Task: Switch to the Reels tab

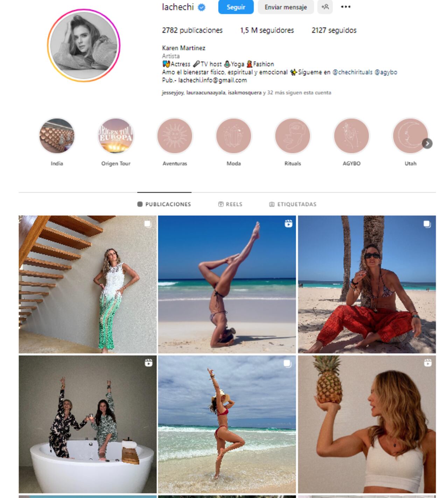Action: tap(230, 204)
